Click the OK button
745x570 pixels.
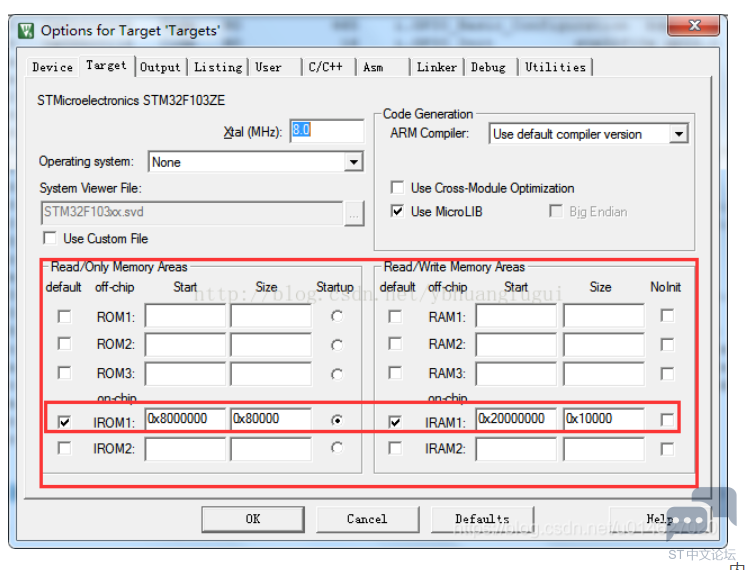253,519
